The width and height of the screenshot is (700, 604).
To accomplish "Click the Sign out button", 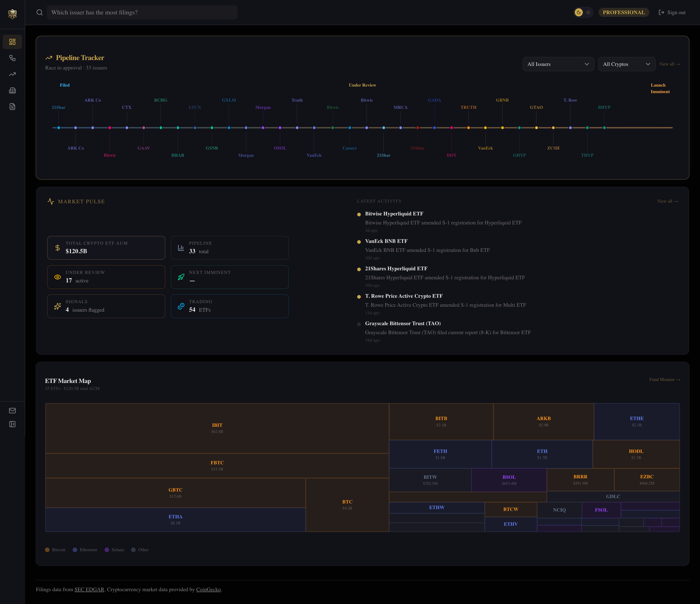I will [x=672, y=13].
